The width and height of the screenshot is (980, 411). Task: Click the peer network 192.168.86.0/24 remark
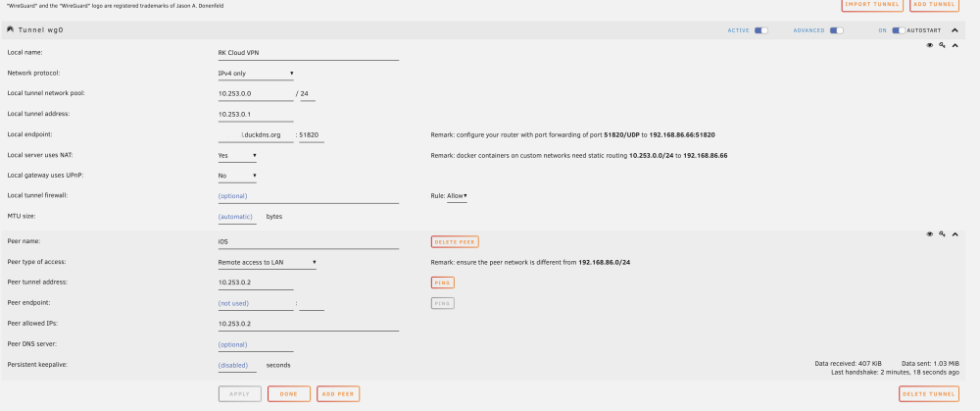[530, 262]
